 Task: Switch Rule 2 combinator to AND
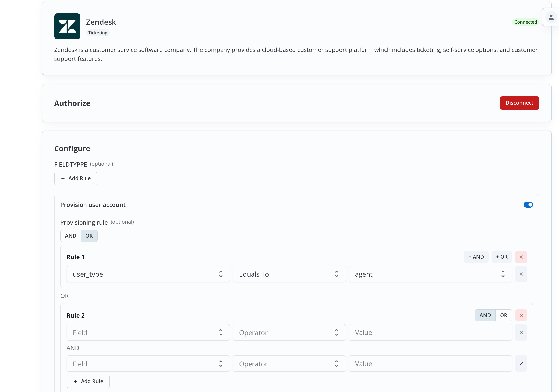485,315
